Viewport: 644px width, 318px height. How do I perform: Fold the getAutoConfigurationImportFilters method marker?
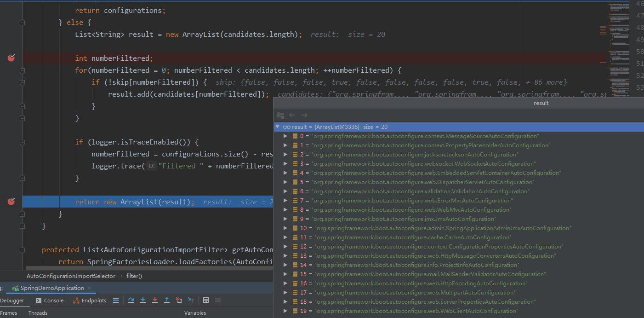(22, 249)
